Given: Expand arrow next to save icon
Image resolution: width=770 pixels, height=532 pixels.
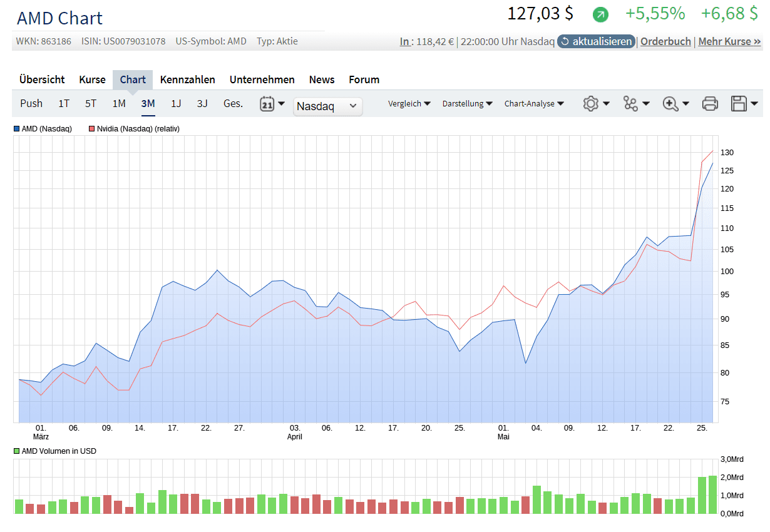Looking at the screenshot, I should (754, 104).
